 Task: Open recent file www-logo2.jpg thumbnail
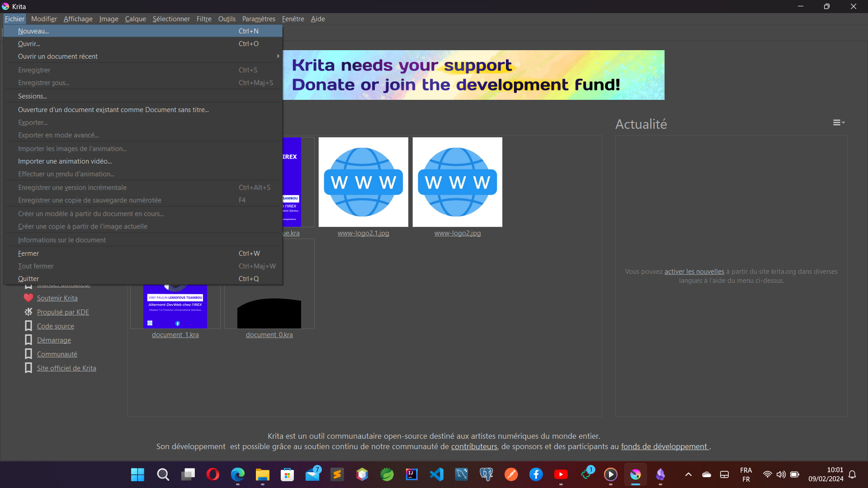[457, 182]
